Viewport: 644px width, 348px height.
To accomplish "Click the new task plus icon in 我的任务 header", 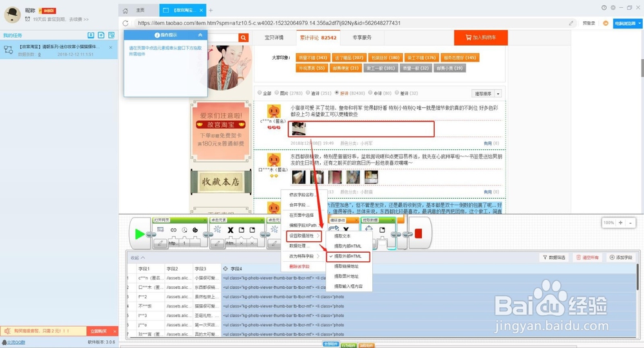I will coord(101,35).
